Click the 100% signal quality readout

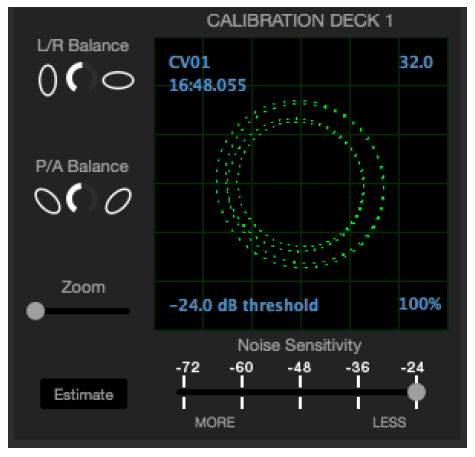click(x=420, y=304)
